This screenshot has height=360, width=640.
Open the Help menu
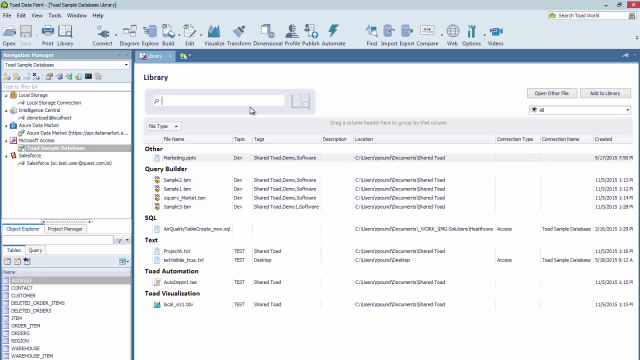pyautogui.click(x=98, y=16)
